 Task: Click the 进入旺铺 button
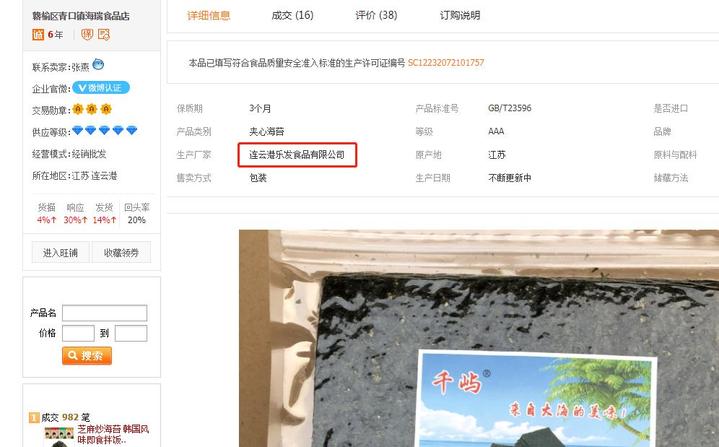click(x=61, y=252)
